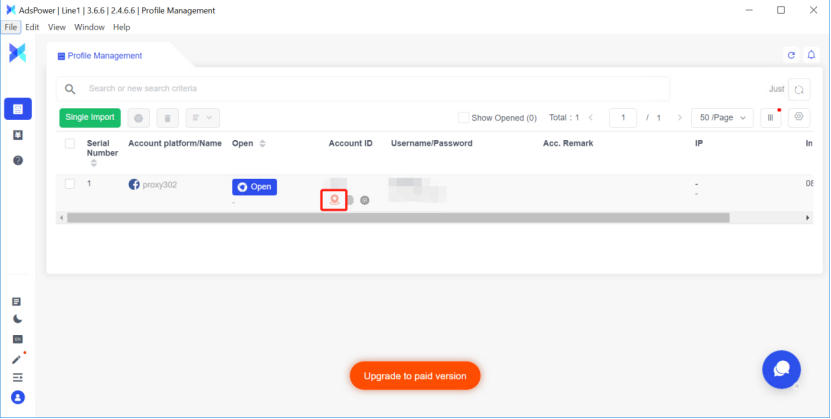Click the Single Import button
The width and height of the screenshot is (831, 419).
tap(90, 118)
